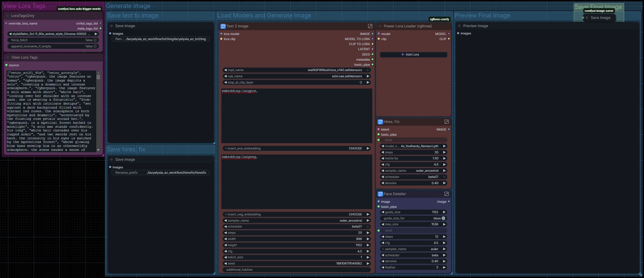The width and height of the screenshot is (644, 278).
Task: Select the Generate Image group title
Action: 128,6
